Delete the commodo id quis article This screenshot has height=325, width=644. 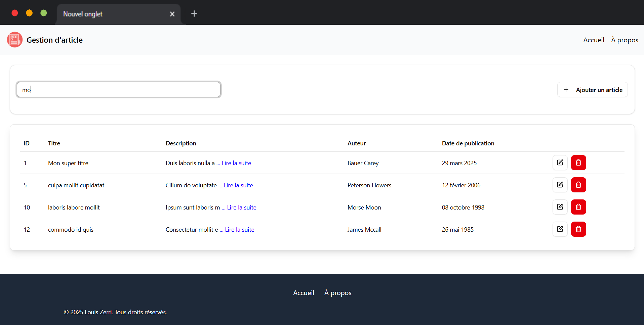coord(578,229)
